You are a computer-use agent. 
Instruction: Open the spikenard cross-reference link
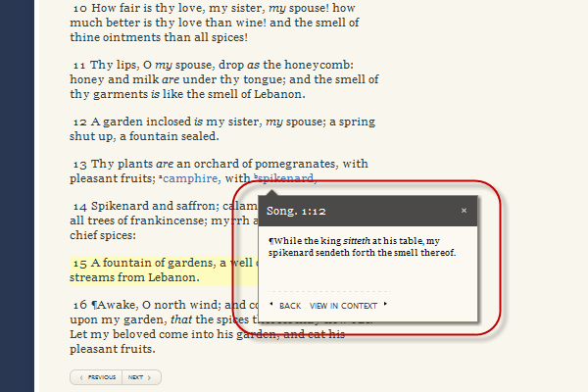click(286, 178)
